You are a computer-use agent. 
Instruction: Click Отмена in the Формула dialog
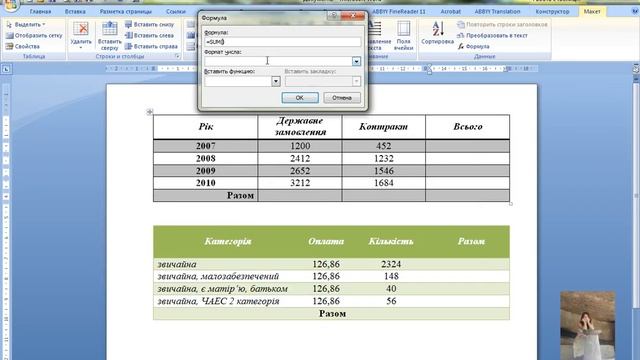[342, 98]
